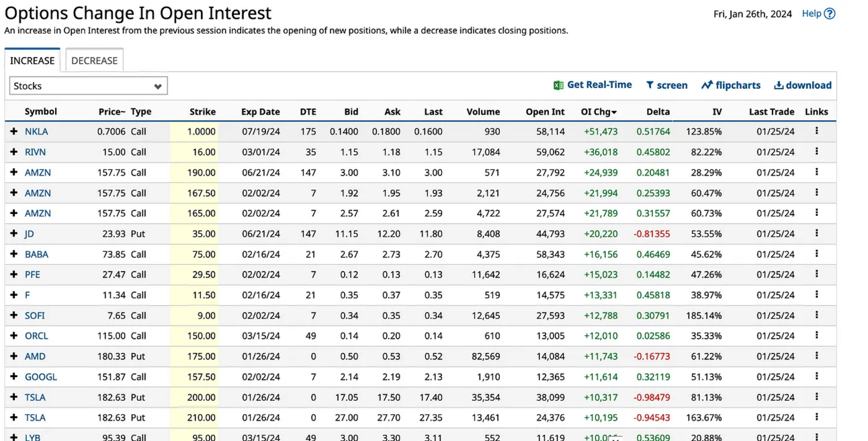Visit the PFE symbol page

tap(32, 274)
